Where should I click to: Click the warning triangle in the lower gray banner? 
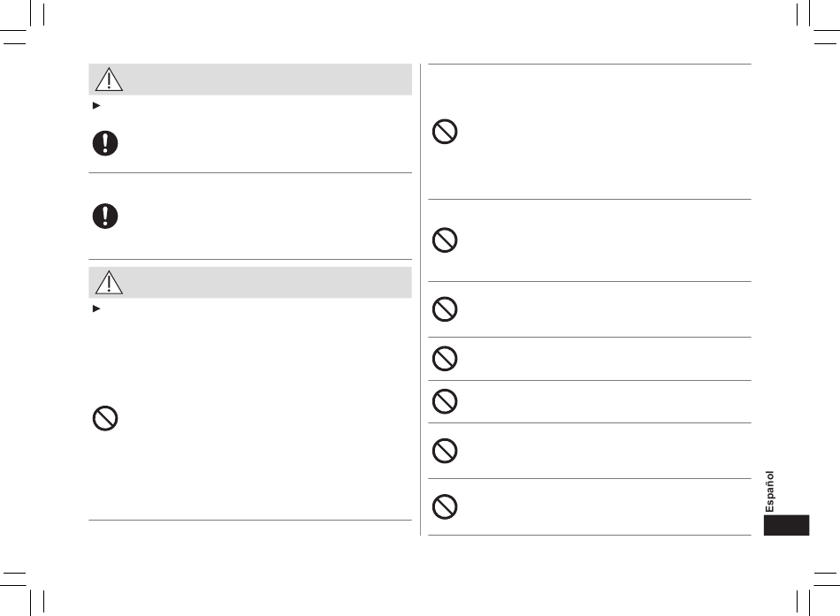(109, 282)
